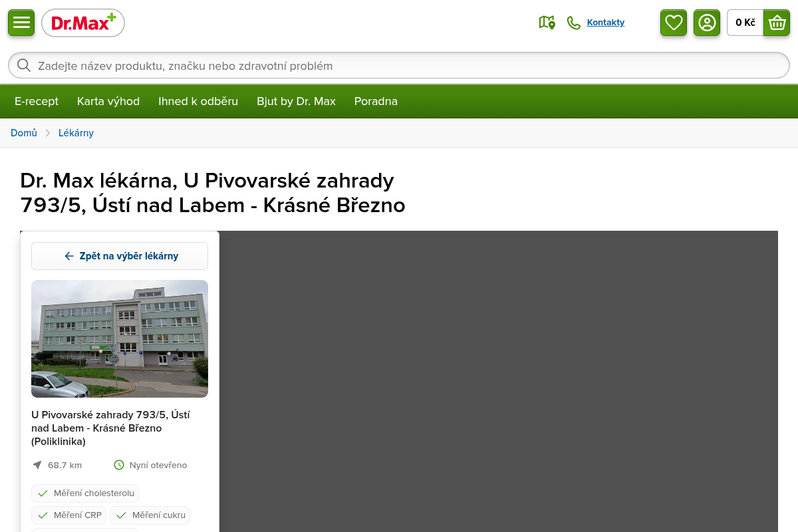The height and width of the screenshot is (532, 798).
Task: Go to Domů breadcrumb
Action: coord(24,133)
